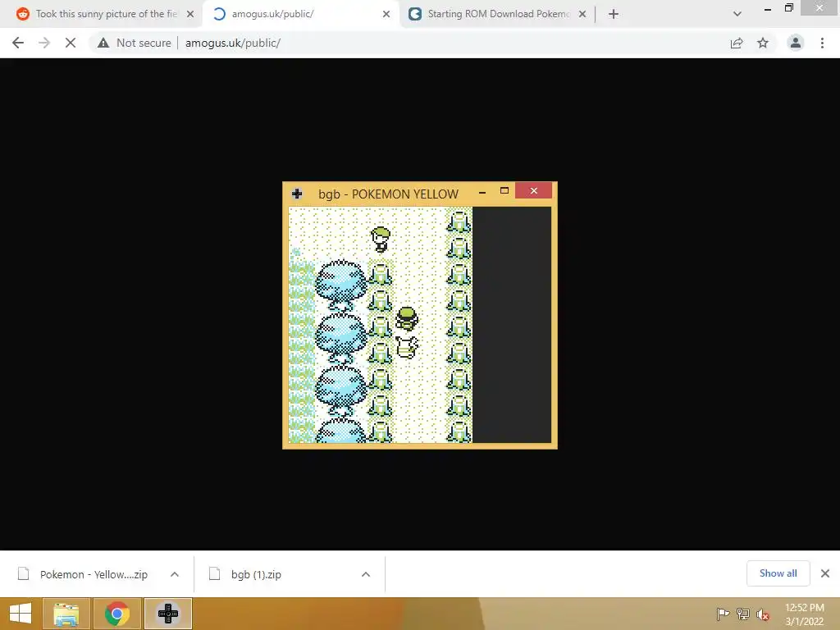Click the bgb window's d-pad icon
The image size is (840, 630).
pyautogui.click(x=297, y=194)
